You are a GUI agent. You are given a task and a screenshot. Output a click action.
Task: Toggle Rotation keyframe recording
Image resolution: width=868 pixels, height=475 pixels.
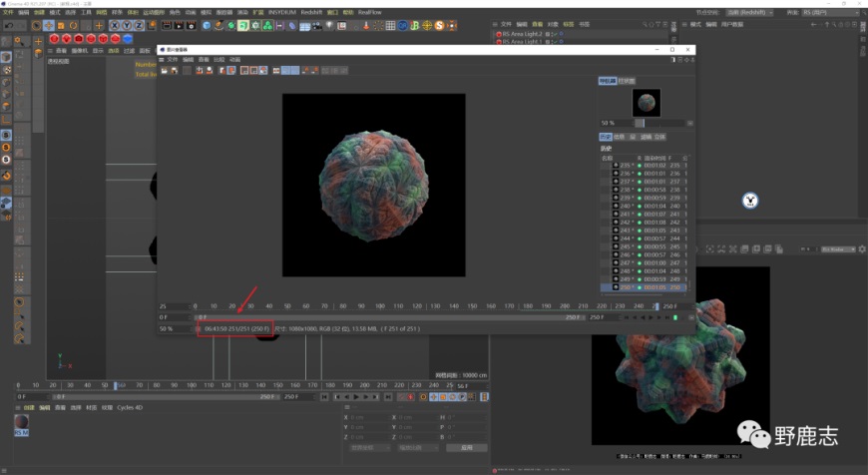452,397
